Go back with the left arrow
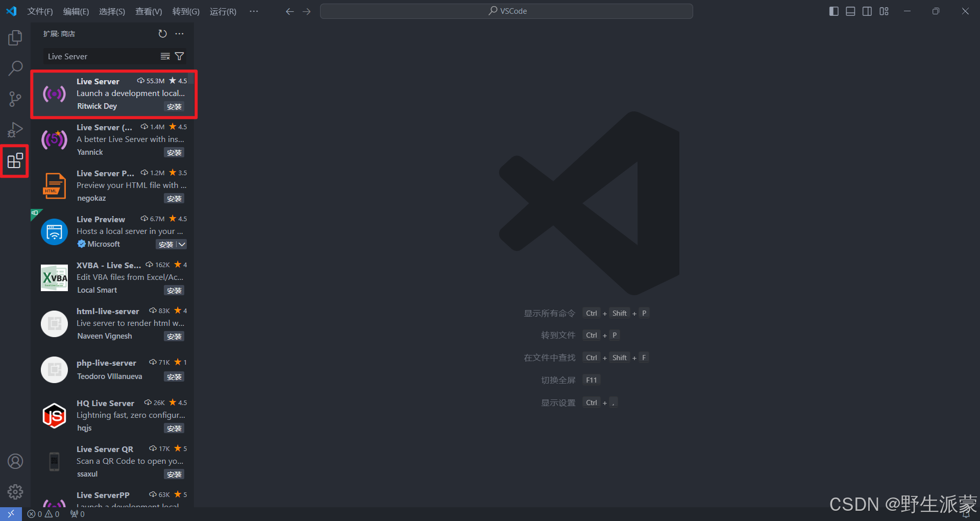This screenshot has height=521, width=980. 289,11
